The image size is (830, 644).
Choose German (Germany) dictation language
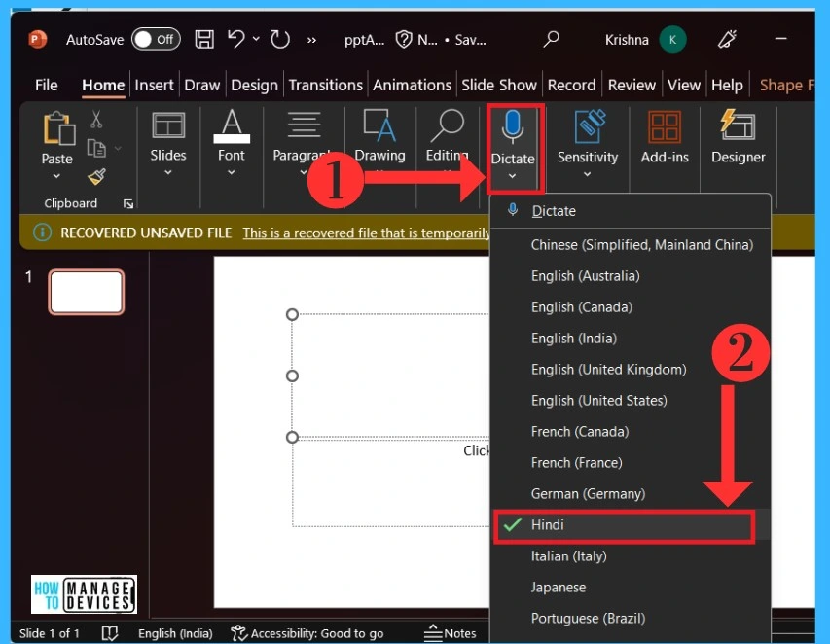pos(630,494)
